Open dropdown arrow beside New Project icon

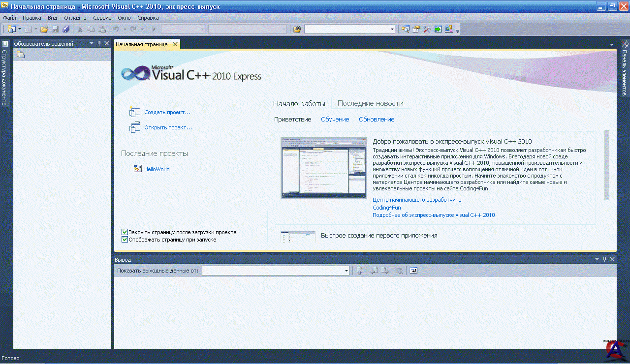click(x=20, y=30)
